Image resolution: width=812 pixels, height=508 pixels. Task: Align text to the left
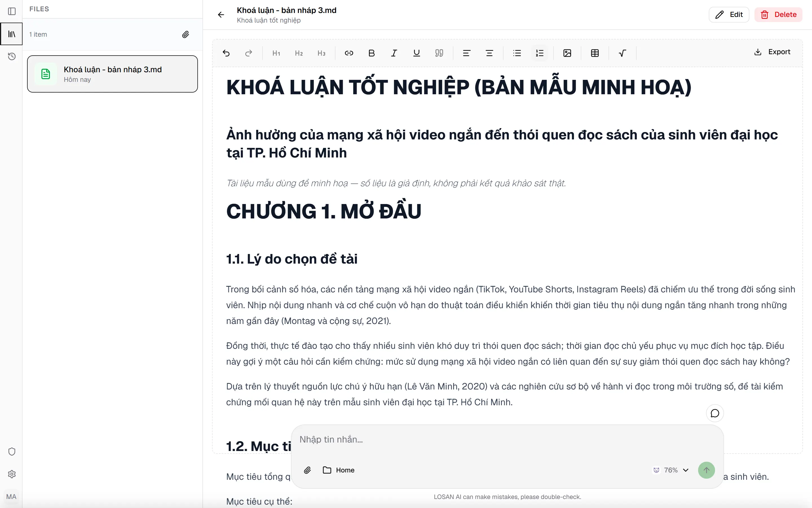point(466,53)
